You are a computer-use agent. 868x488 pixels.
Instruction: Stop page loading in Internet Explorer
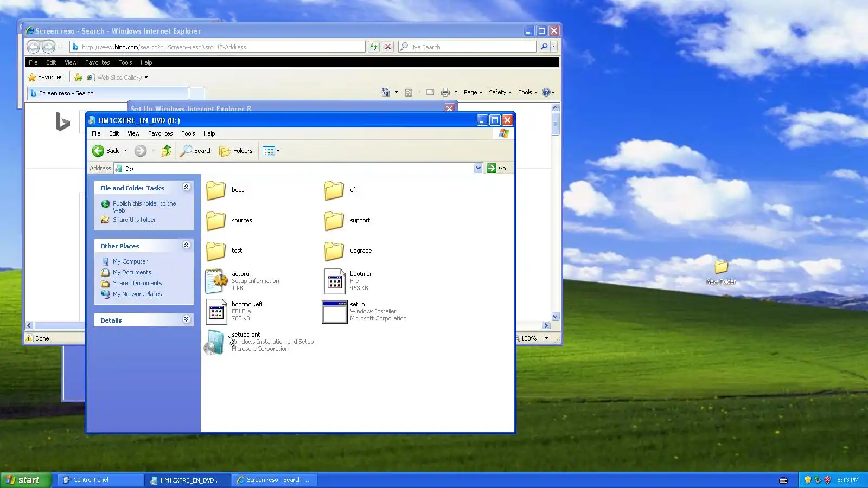click(x=388, y=47)
